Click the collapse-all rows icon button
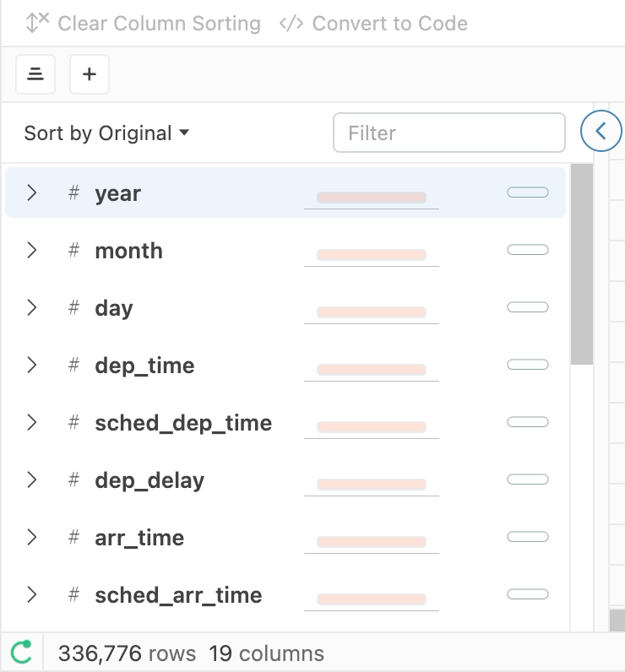Viewport: 625px width, 672px height. pyautogui.click(x=35, y=74)
